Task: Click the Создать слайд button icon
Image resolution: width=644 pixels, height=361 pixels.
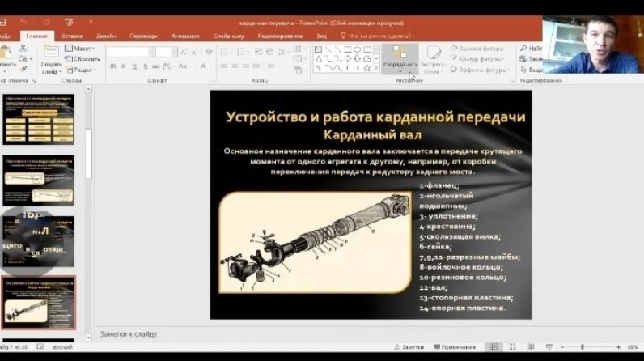Action: [x=51, y=52]
